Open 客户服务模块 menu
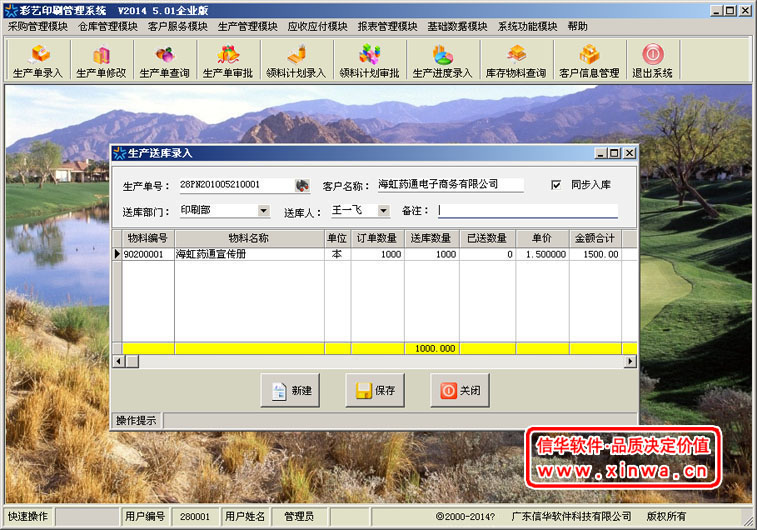 tap(178, 27)
